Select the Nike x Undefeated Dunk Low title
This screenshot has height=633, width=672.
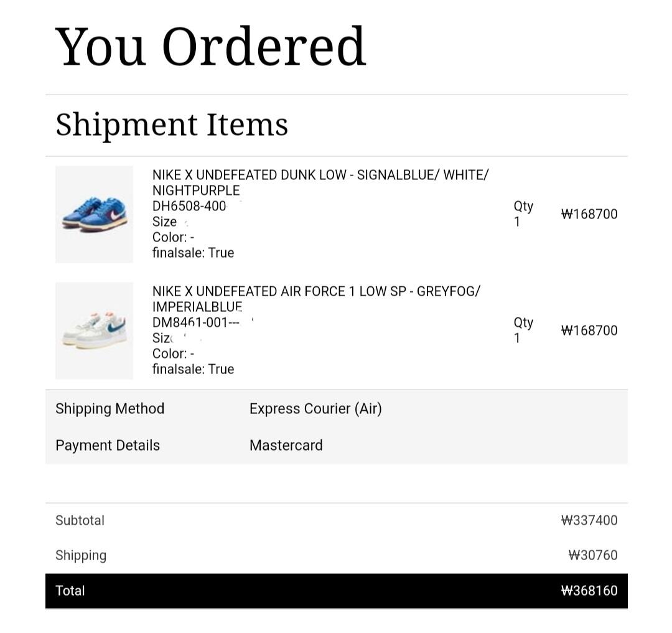pos(320,182)
